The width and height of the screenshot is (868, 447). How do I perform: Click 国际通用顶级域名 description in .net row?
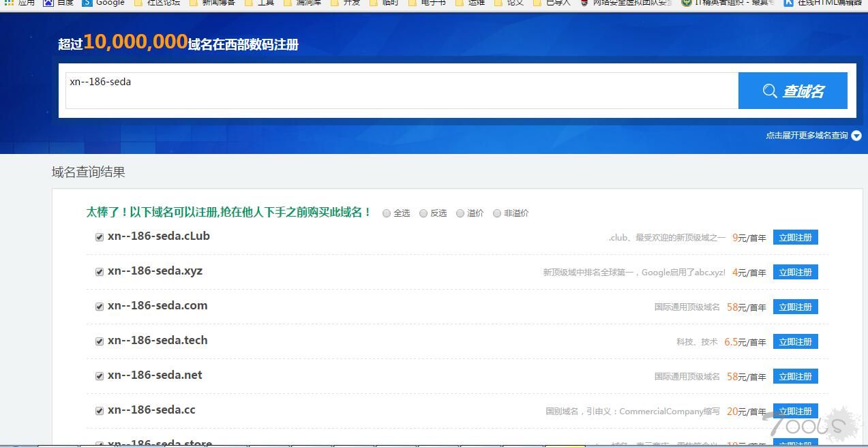click(687, 377)
